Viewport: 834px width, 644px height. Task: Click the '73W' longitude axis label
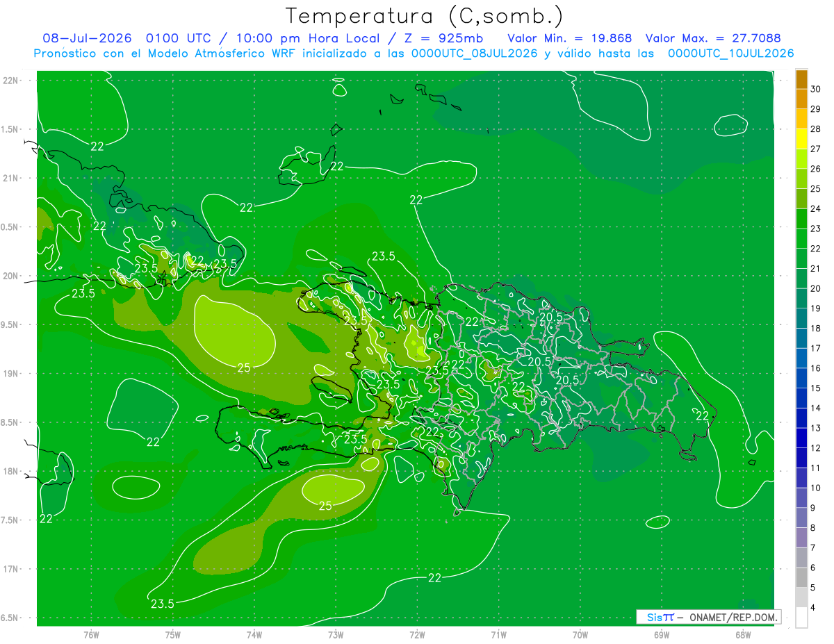tap(336, 634)
